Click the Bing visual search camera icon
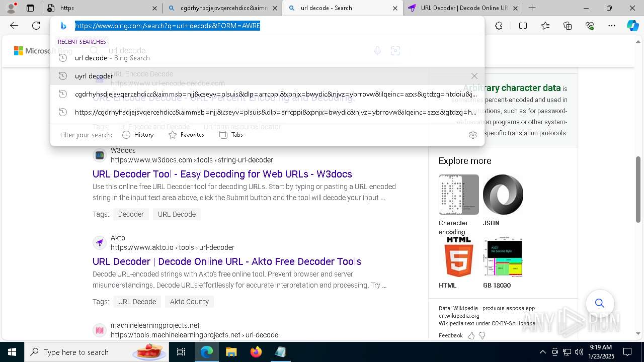 (395, 50)
